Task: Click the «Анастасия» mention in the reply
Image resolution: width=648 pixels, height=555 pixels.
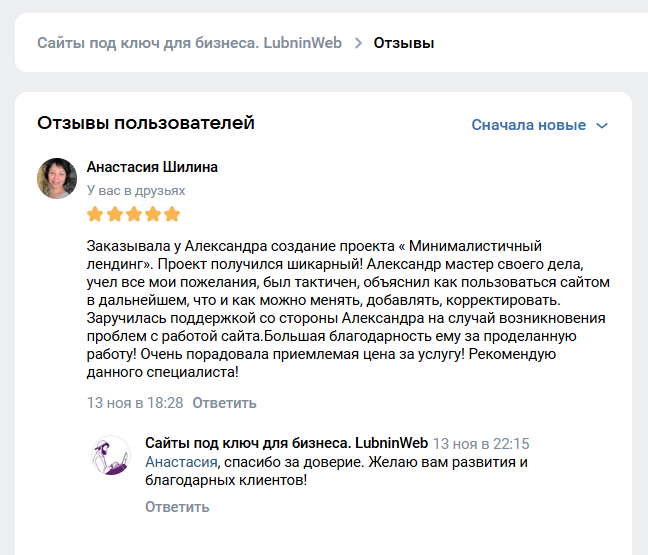Action: point(180,462)
